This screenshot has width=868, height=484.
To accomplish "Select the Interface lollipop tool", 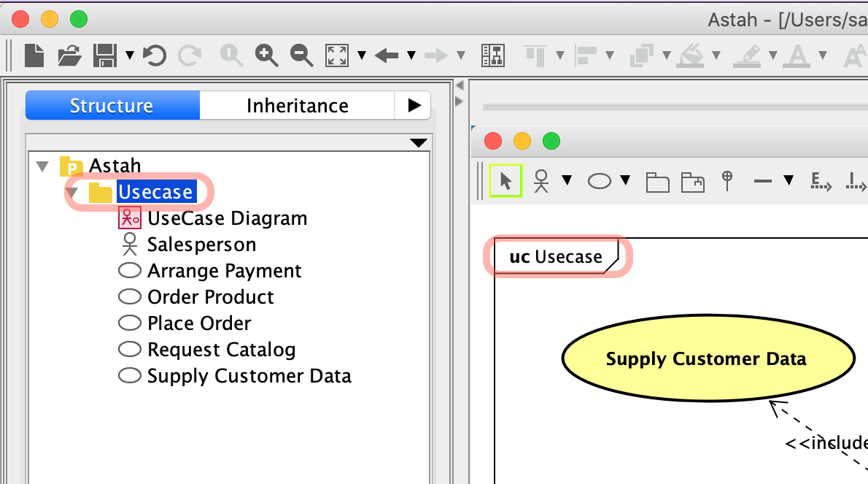I will click(726, 180).
